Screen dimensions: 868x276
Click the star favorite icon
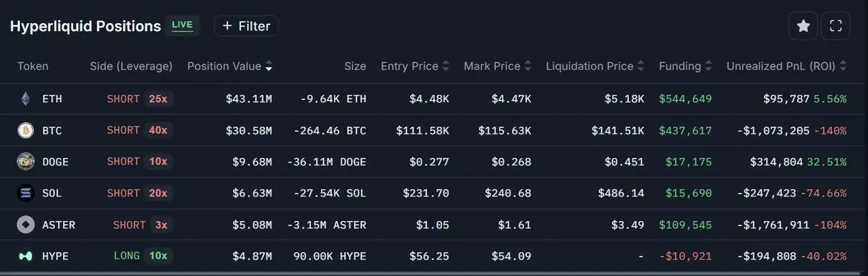coord(803,27)
